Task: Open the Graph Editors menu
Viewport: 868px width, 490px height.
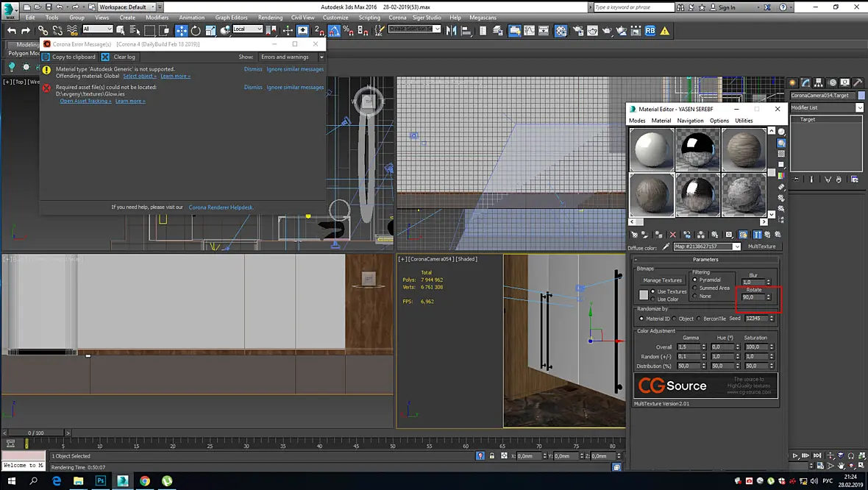Action: point(232,18)
